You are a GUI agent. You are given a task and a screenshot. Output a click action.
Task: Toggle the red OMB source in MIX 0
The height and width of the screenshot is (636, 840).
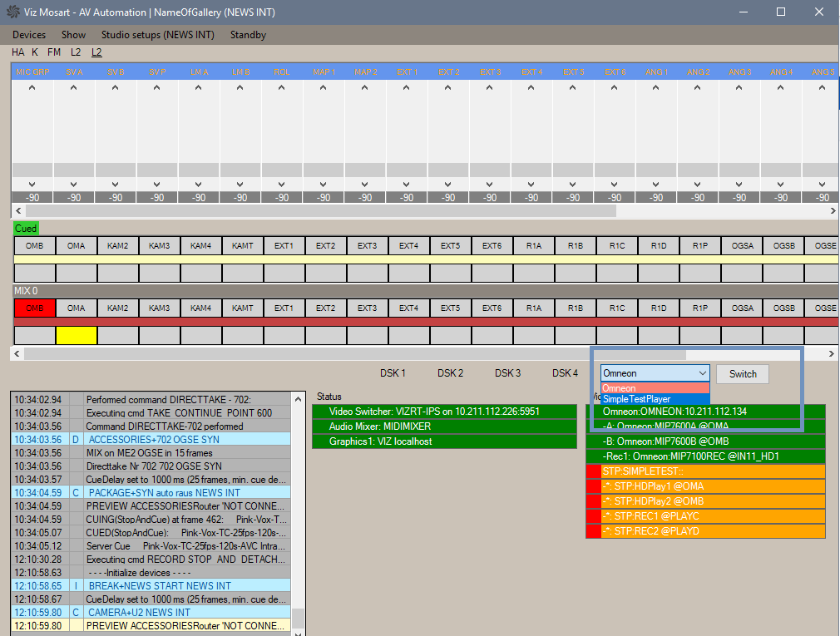(34, 308)
